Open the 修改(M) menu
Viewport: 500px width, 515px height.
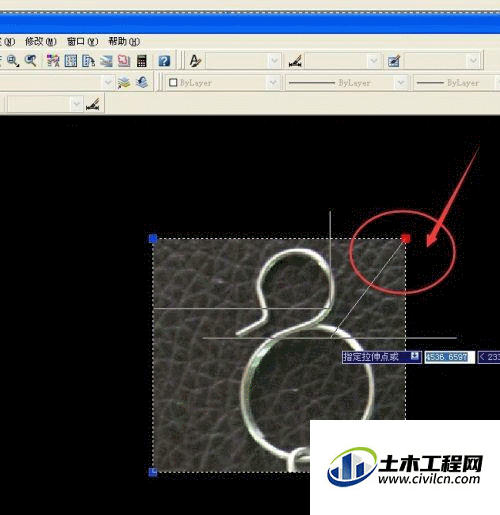41,42
